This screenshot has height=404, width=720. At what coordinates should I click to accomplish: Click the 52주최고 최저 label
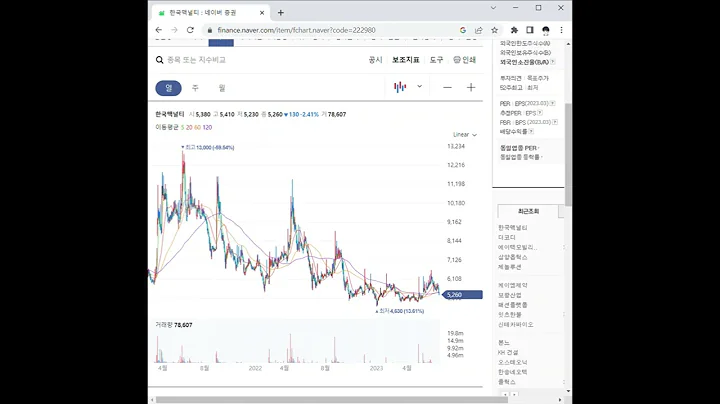tap(518, 87)
